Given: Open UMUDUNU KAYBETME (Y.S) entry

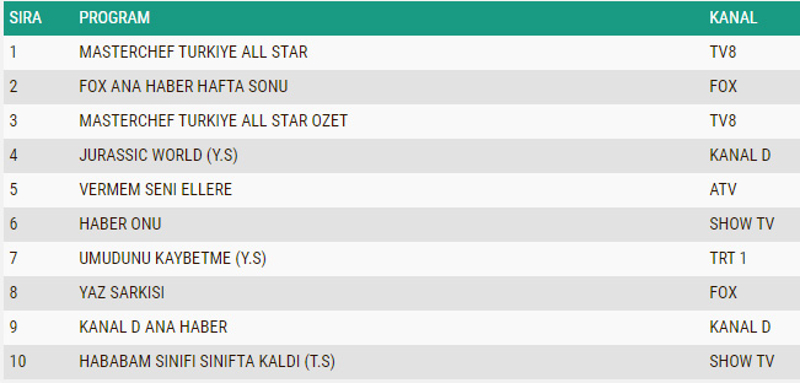Looking at the screenshot, I should point(172,259).
